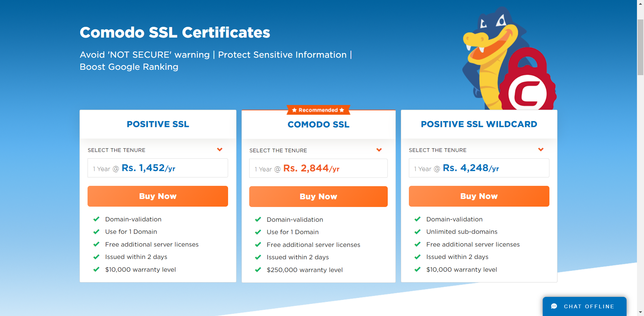Open the Positive SSL Wildcard tenure field
The height and width of the screenshot is (316, 644).
479,168
